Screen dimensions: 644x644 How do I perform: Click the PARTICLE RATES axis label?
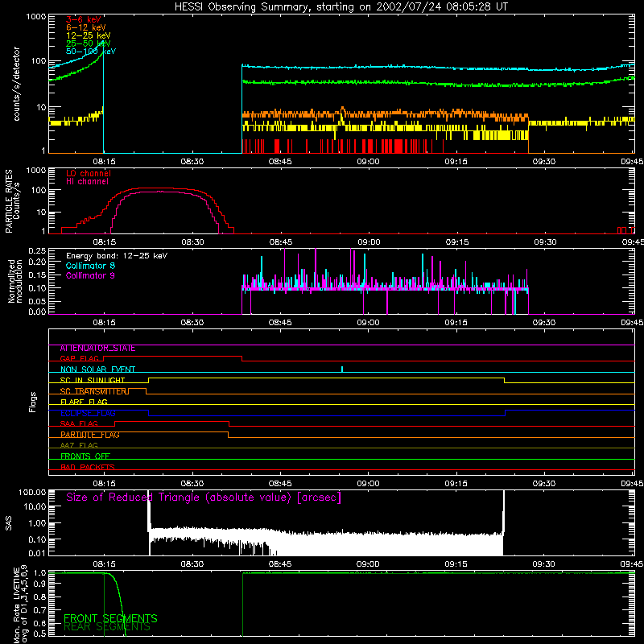[x=12, y=201]
